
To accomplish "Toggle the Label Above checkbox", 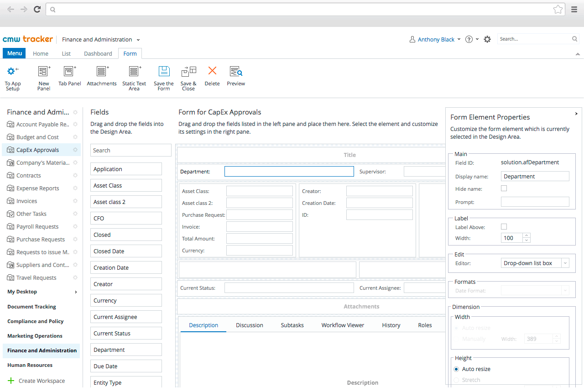I will click(x=504, y=226).
